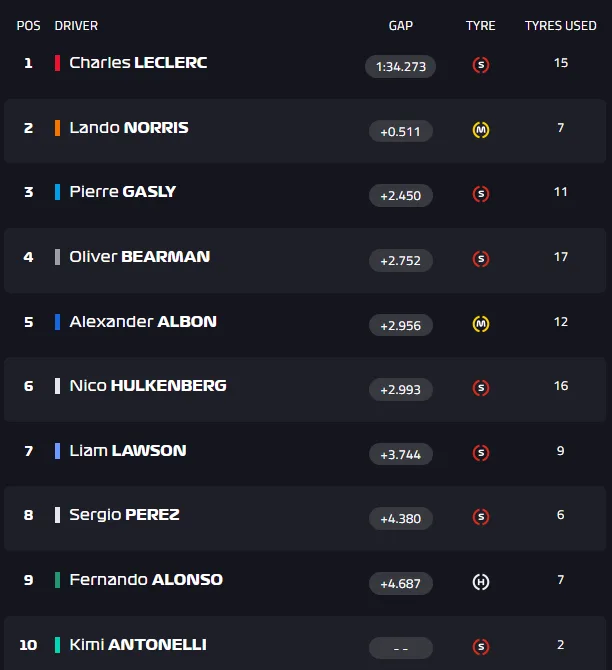Click Hulkenberg's soft tyre icon
The image size is (612, 670).
point(480,388)
